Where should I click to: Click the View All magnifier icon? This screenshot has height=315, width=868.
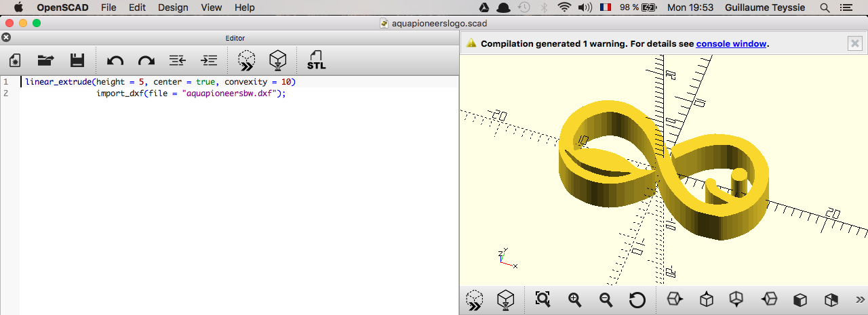542,299
